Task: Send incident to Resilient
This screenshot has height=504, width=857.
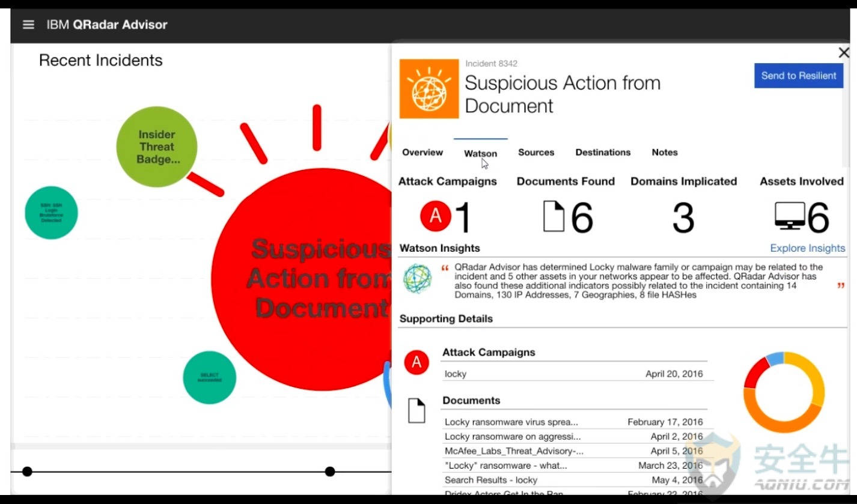Action: click(x=799, y=76)
